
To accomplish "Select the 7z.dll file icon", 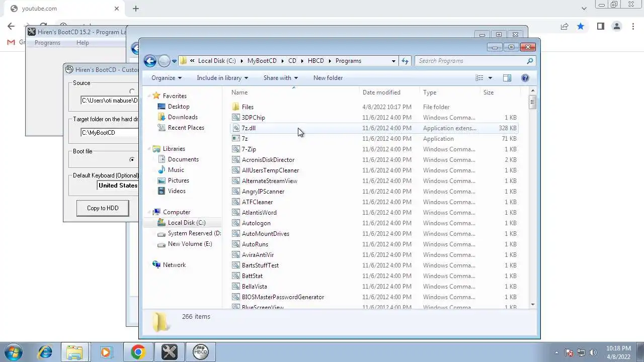I will tap(236, 128).
